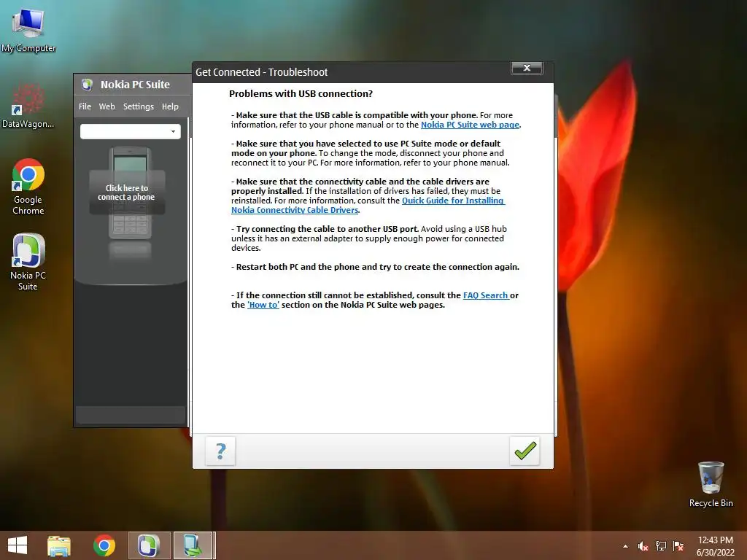
Task: Open the Recycle Bin
Action: (x=711, y=484)
